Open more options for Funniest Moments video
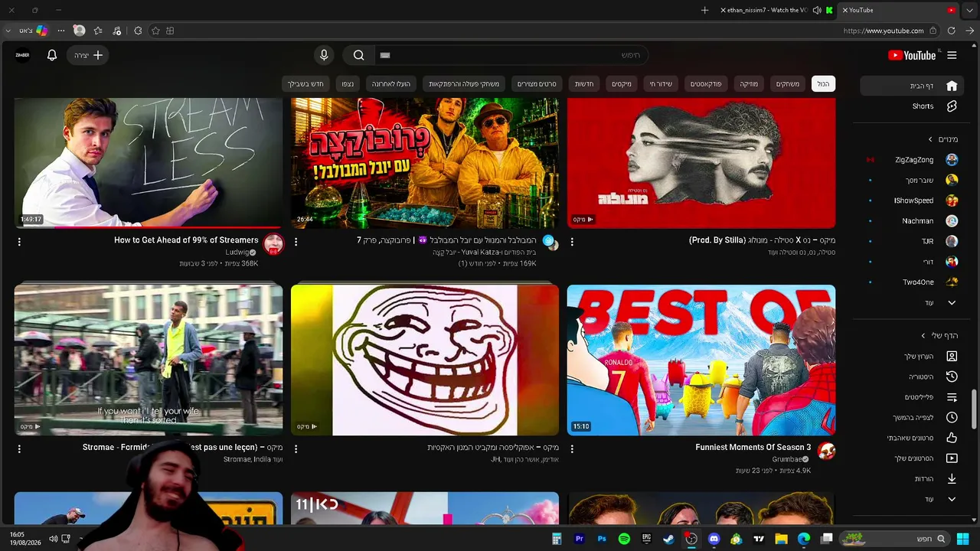980x551 pixels. coord(572,449)
